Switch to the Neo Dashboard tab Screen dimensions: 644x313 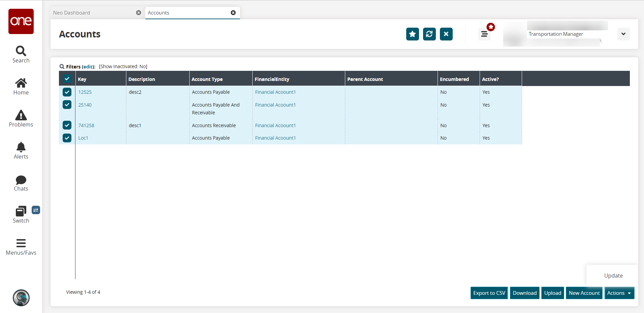[x=72, y=13]
